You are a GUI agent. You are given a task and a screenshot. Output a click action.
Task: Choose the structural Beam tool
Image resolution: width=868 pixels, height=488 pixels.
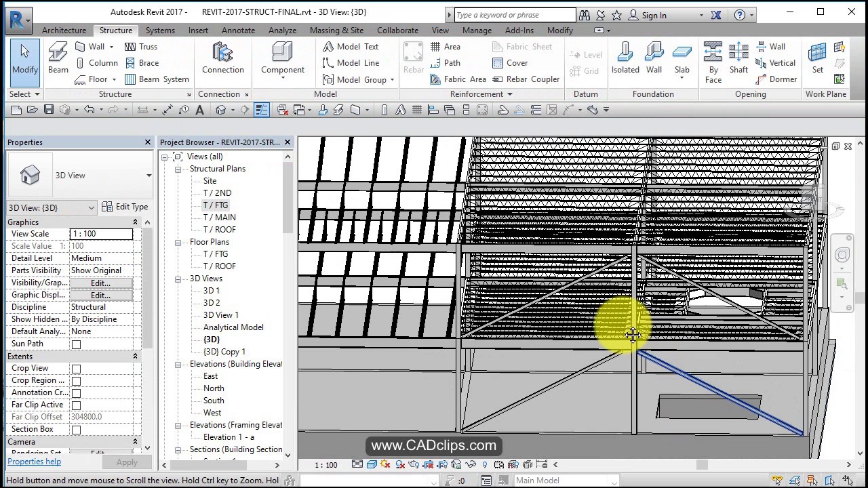tap(58, 58)
